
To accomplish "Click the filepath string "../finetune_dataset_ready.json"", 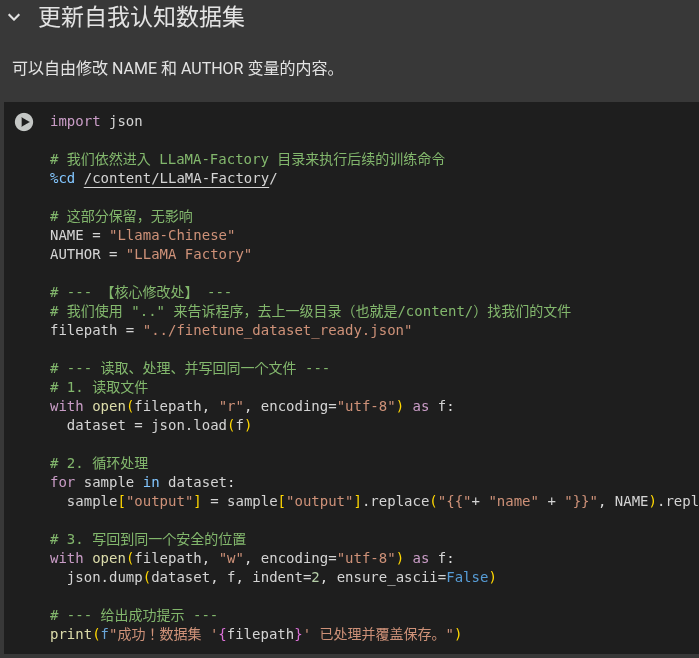I will point(277,330).
